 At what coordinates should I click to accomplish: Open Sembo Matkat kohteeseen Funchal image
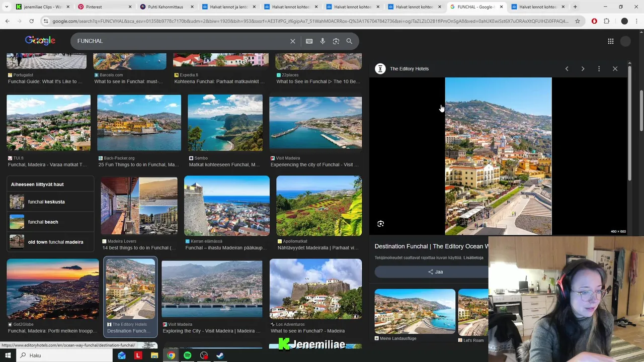pyautogui.click(x=225, y=123)
